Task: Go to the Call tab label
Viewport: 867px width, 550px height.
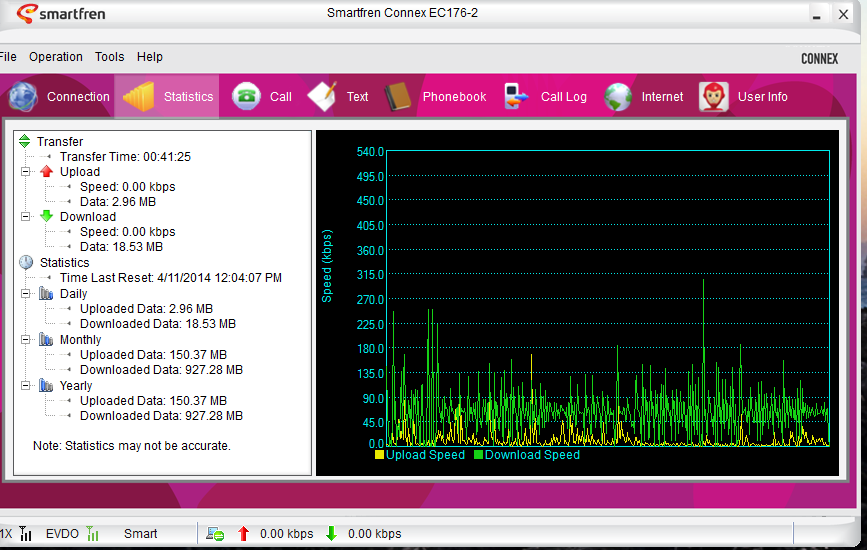Action: 280,97
